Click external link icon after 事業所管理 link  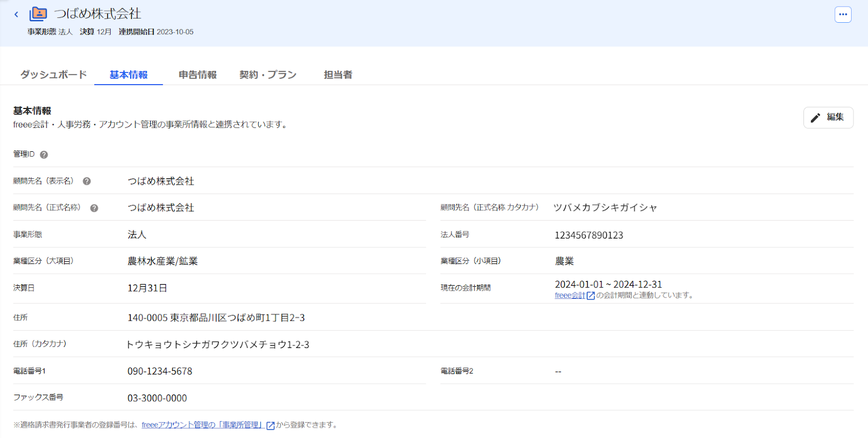coord(270,426)
